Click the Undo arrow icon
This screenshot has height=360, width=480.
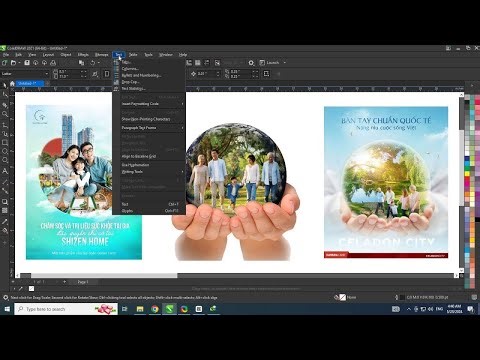[x=92, y=63]
